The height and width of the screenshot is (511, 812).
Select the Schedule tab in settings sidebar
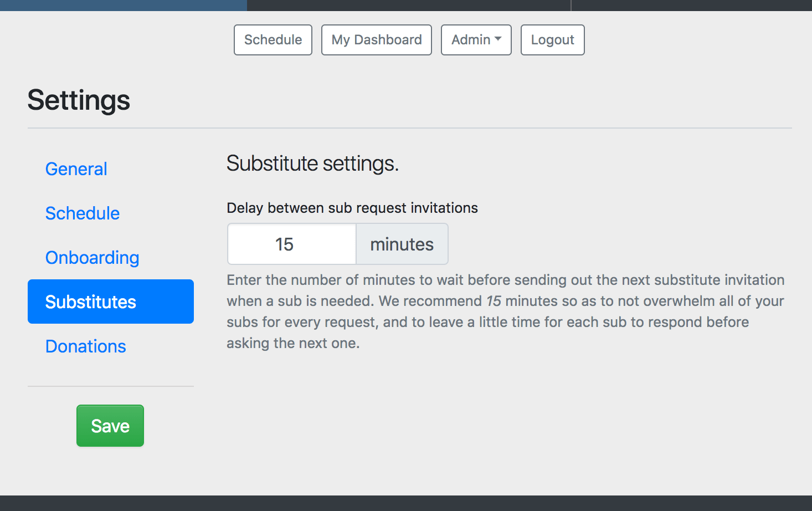(x=83, y=213)
